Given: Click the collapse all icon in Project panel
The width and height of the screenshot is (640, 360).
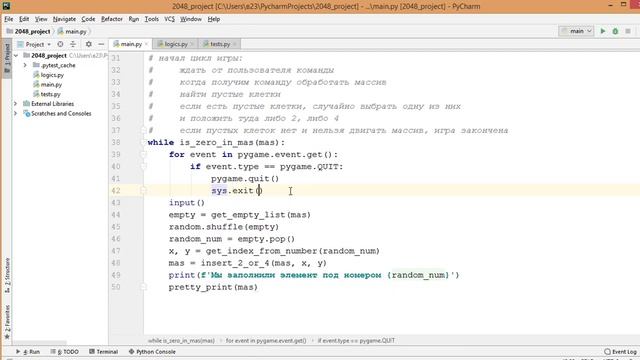Looking at the screenshot, I should [73, 44].
